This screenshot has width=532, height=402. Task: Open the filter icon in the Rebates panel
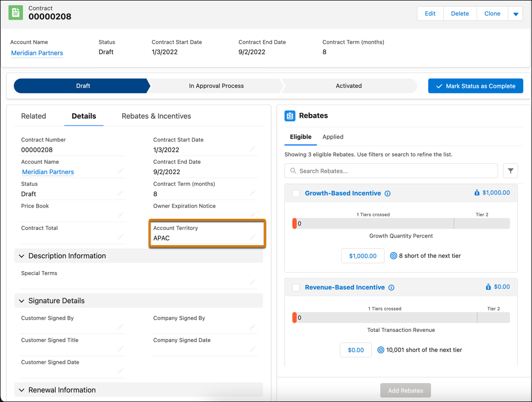pos(511,171)
